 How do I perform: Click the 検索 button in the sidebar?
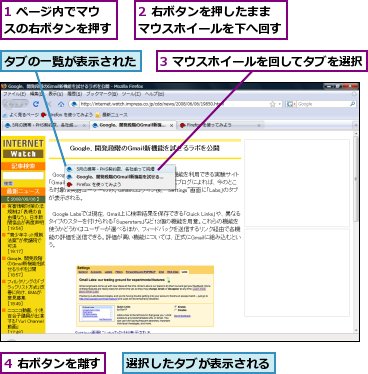click(x=8, y=184)
